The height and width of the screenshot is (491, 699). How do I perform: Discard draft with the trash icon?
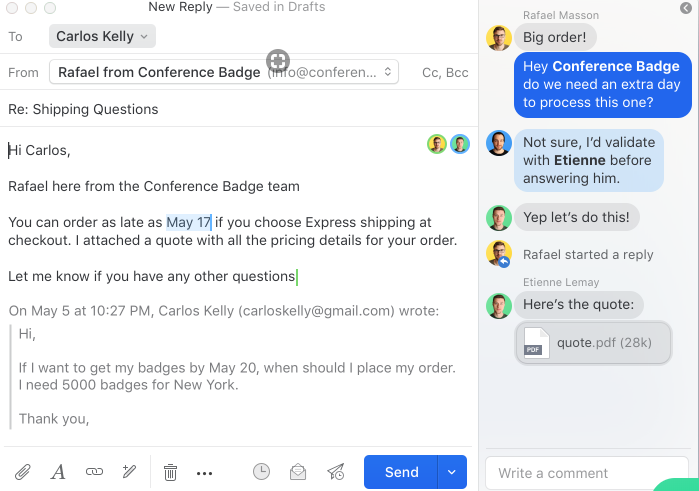click(171, 472)
